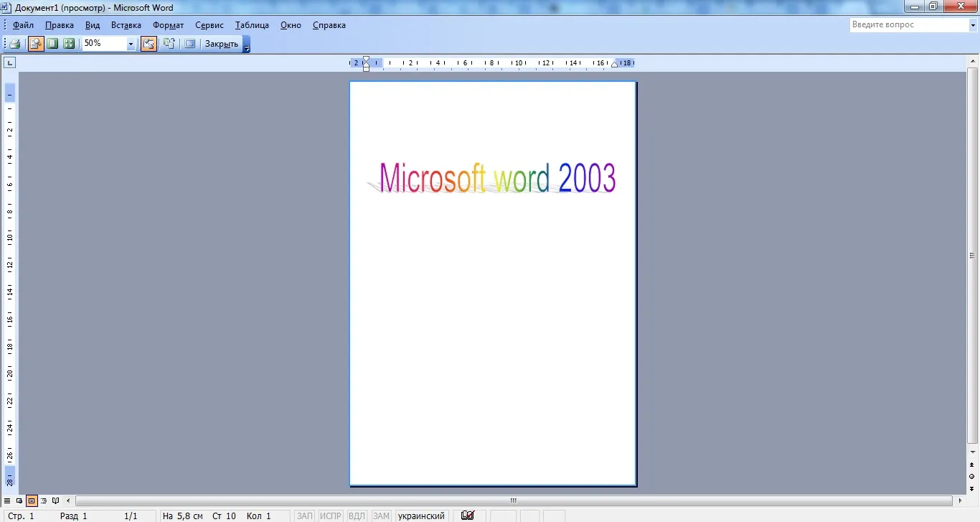
Task: Select the multiple pages view icon
Action: tap(69, 44)
